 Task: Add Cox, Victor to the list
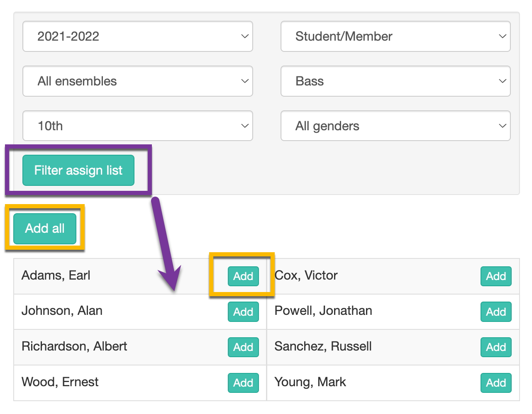coord(496,276)
